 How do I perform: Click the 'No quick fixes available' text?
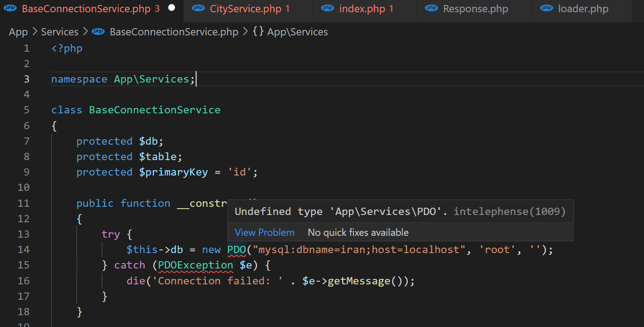point(358,233)
